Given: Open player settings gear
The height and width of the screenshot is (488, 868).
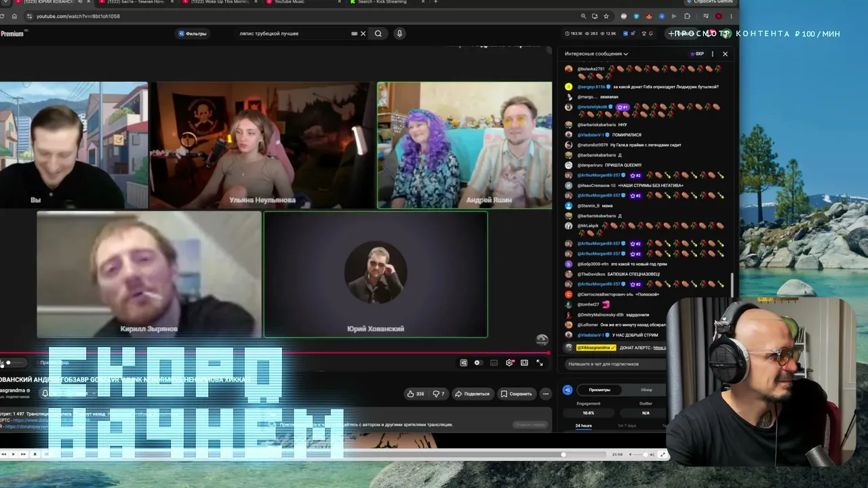Looking at the screenshot, I should 509,363.
